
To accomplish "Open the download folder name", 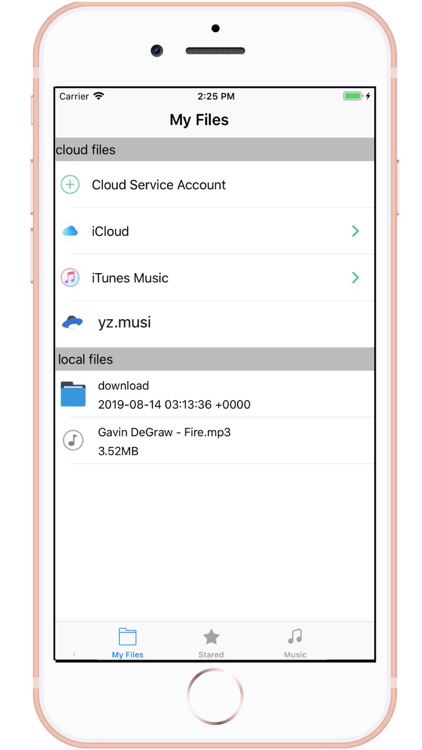I will click(x=123, y=386).
